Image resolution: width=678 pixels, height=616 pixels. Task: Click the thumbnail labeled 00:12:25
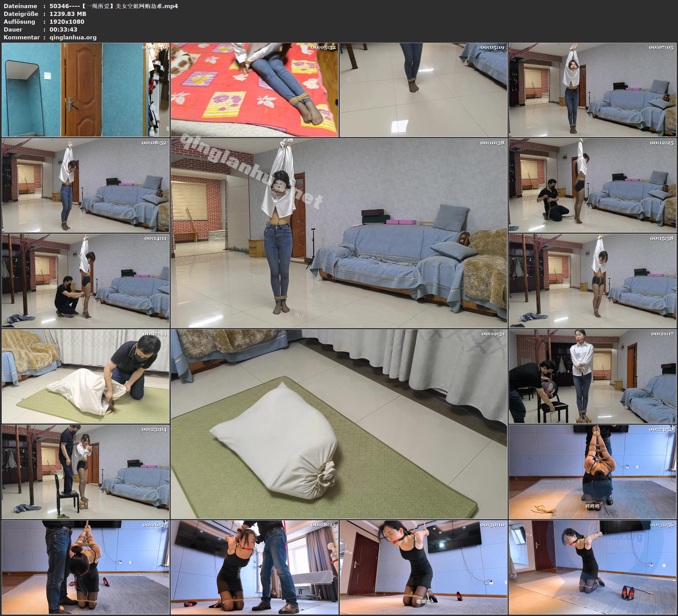[x=592, y=185]
